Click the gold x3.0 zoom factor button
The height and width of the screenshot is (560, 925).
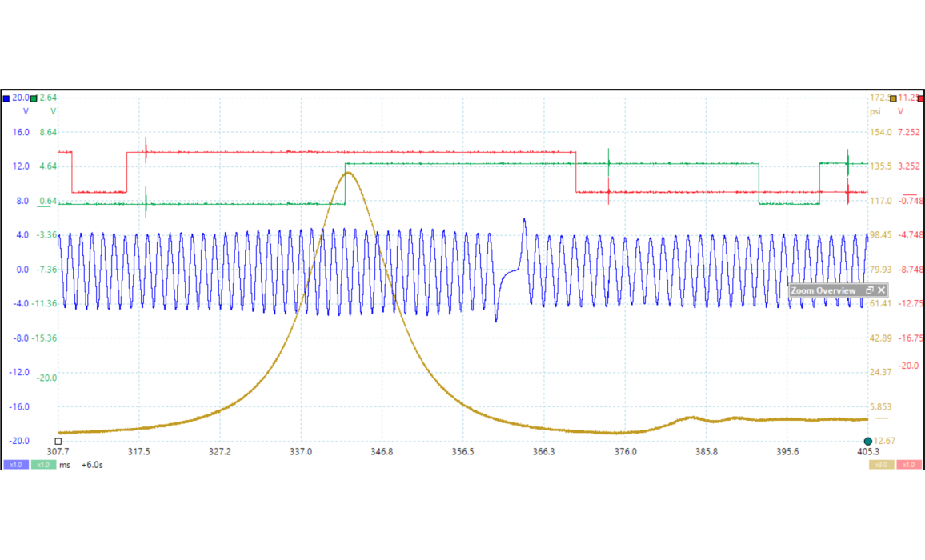coord(880,465)
